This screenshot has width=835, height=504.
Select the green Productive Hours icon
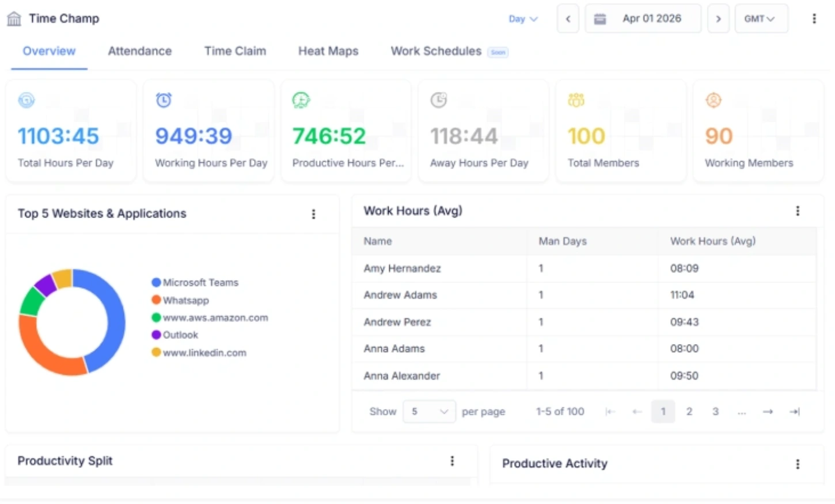[301, 100]
